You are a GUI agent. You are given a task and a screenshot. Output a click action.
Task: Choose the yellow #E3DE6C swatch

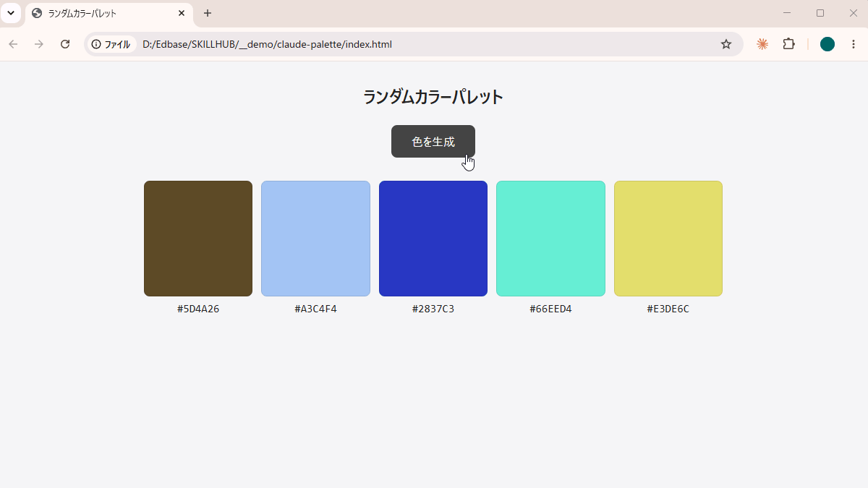click(668, 239)
